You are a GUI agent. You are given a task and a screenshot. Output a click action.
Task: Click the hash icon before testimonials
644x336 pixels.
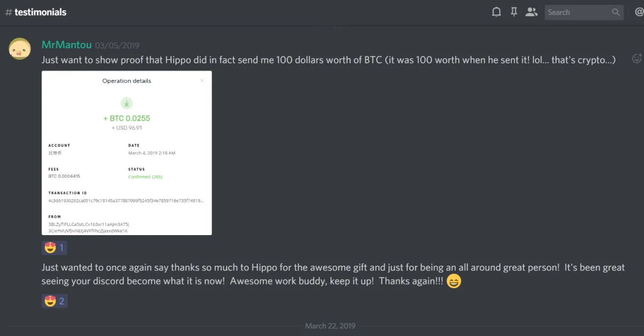[8, 12]
